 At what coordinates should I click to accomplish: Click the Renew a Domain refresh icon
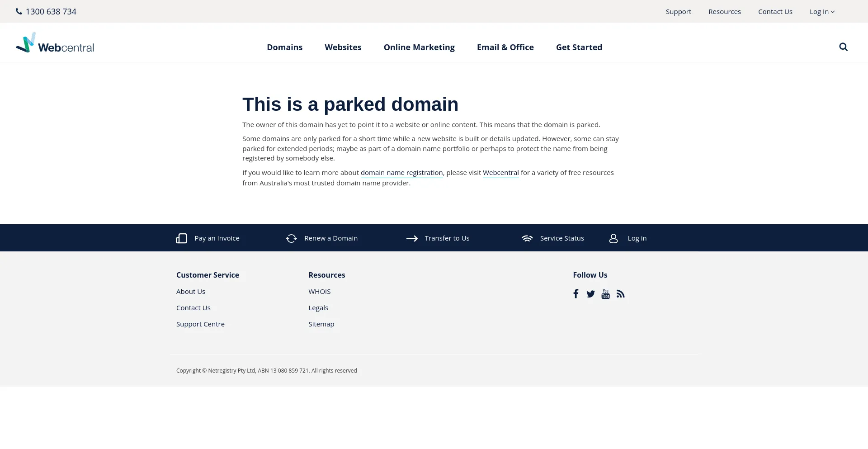coord(291,238)
